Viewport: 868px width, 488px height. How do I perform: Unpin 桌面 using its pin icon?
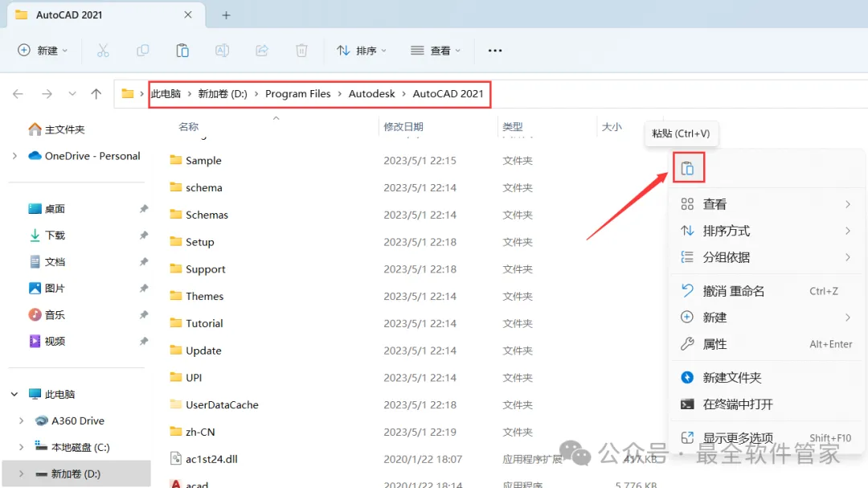pos(144,209)
